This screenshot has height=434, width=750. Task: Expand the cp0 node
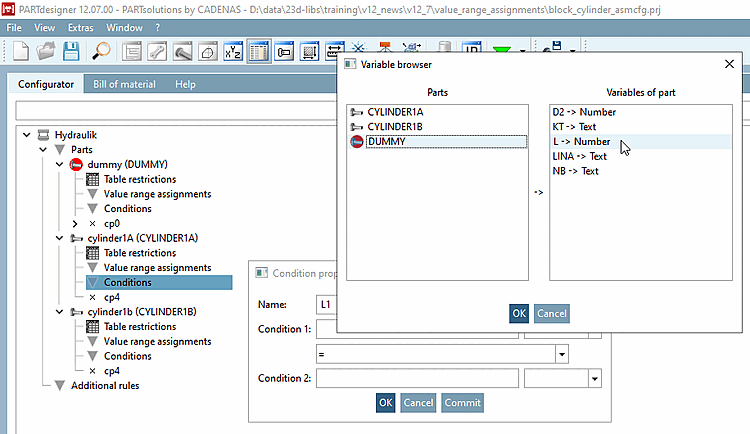tap(75, 223)
